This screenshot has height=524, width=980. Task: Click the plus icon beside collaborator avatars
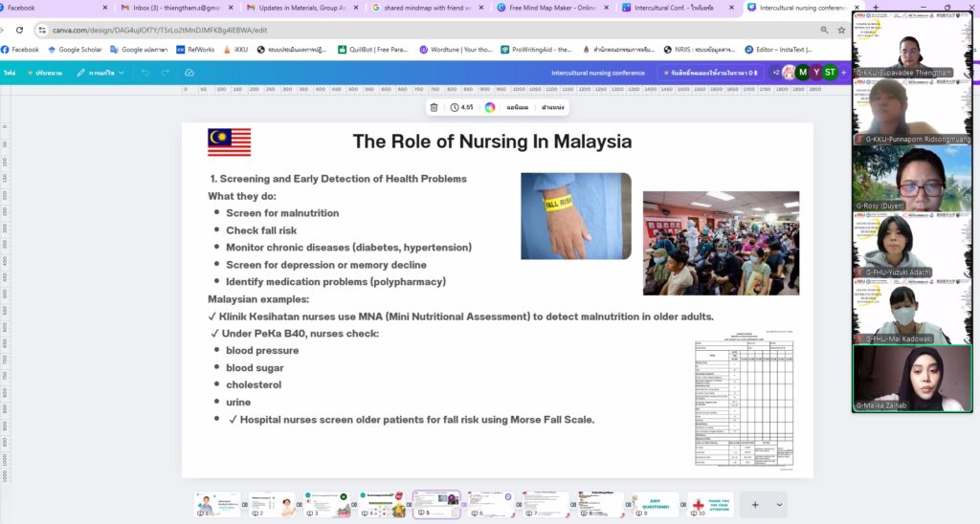(x=843, y=72)
